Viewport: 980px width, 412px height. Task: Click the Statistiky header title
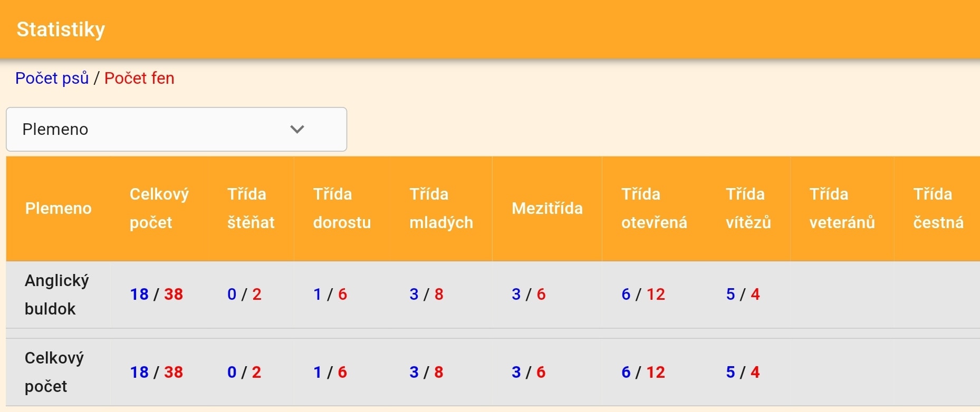pyautogui.click(x=61, y=29)
